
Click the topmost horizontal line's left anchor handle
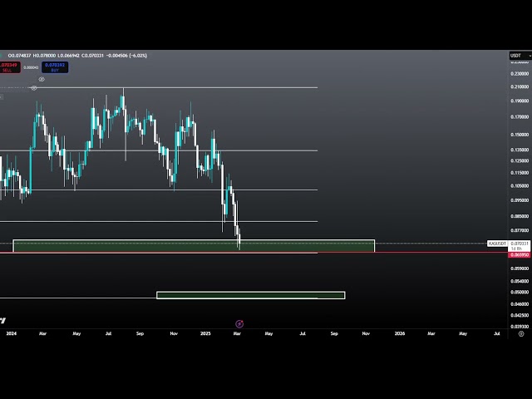coord(34,87)
